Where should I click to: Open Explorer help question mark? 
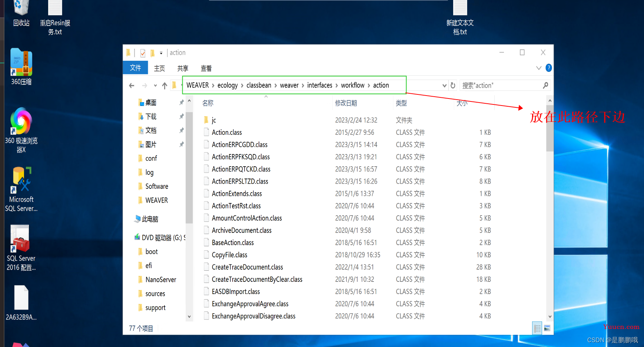pos(549,68)
